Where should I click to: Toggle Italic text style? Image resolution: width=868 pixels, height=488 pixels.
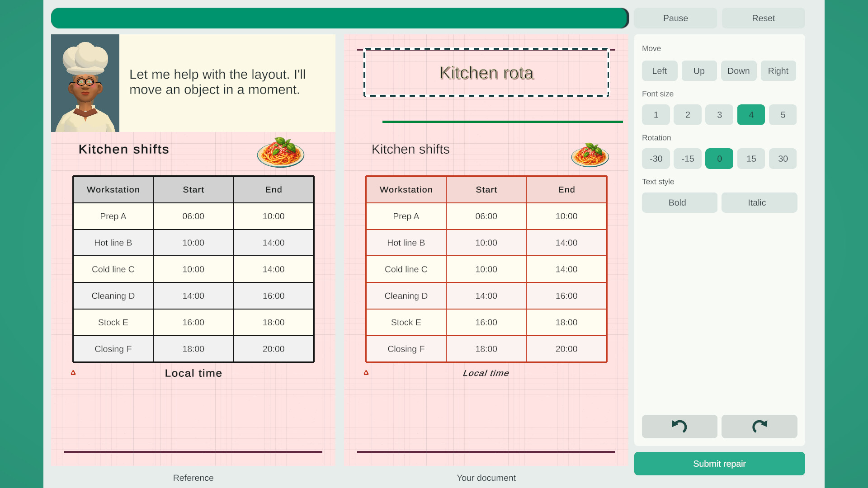pyautogui.click(x=759, y=202)
